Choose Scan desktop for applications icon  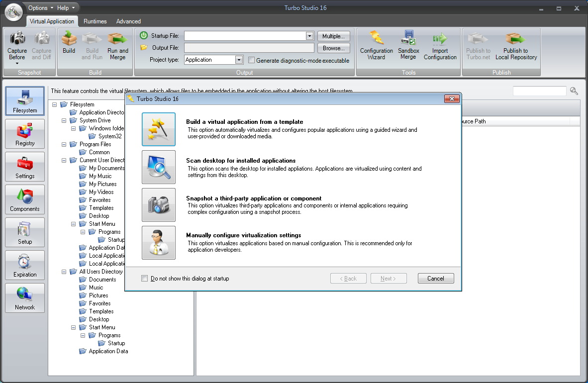[159, 167]
